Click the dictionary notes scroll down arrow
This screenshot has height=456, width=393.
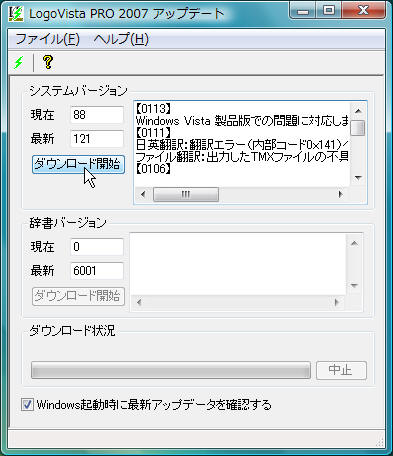(354, 286)
